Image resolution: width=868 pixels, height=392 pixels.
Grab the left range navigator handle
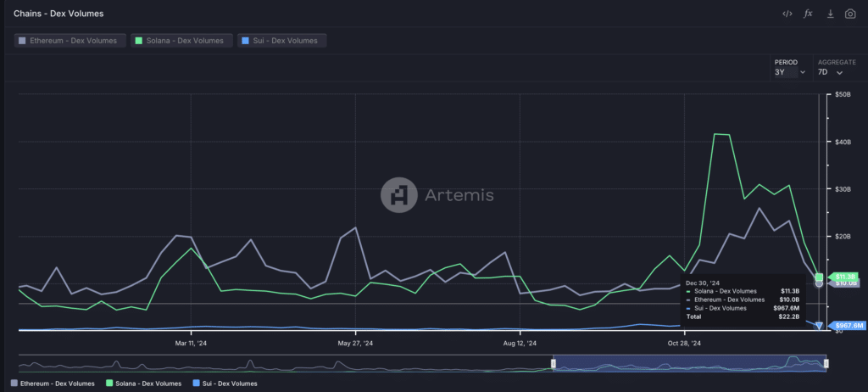[x=553, y=363]
